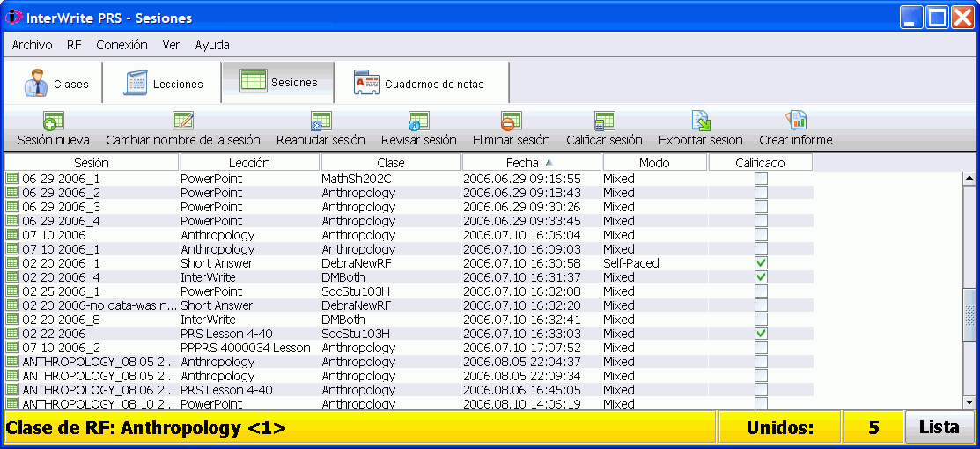Open the RF menu

[74, 45]
